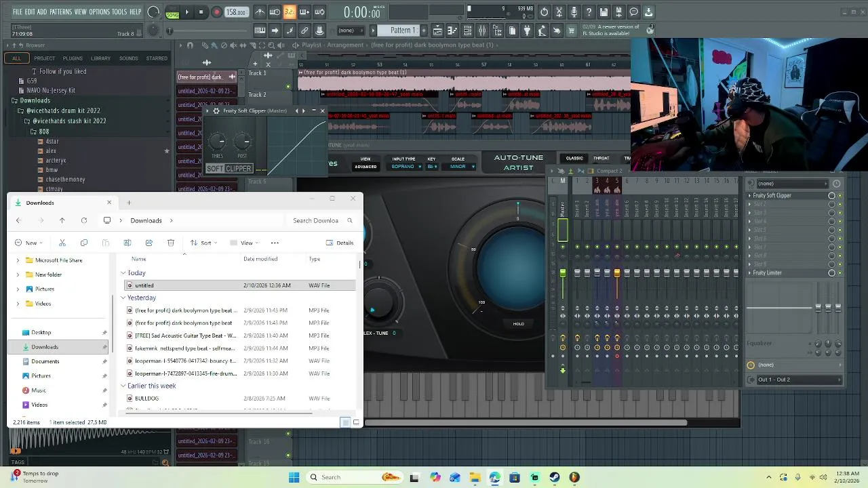The width and height of the screenshot is (868, 488).
Task: Collapse the Yesterday group in Downloads
Action: [x=123, y=298]
